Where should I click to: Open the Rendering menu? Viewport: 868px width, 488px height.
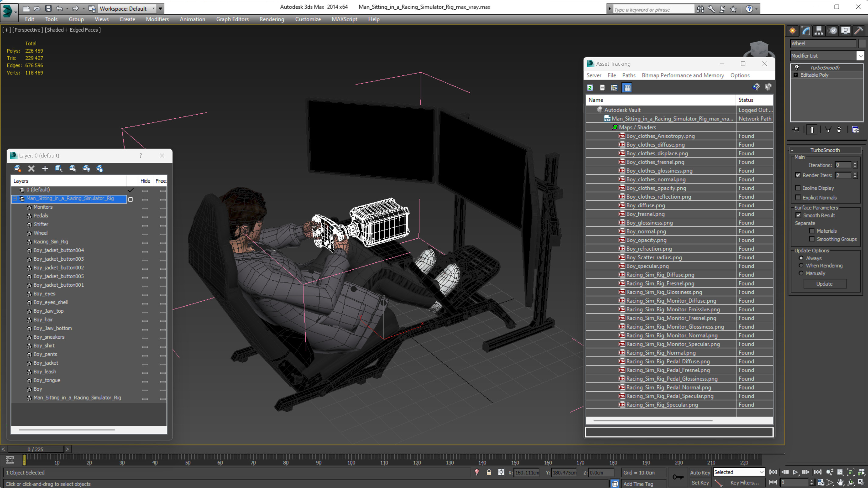click(x=272, y=19)
